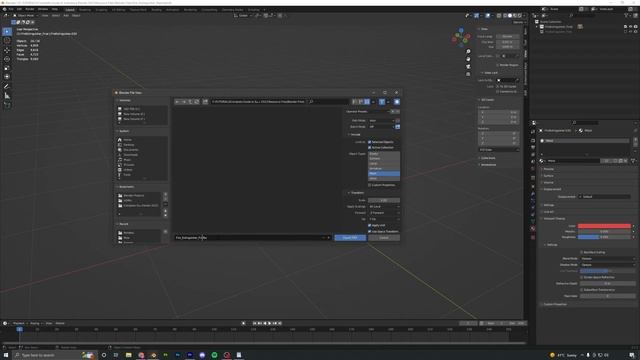
Task: Create new folder in file browser
Action: coord(205,102)
